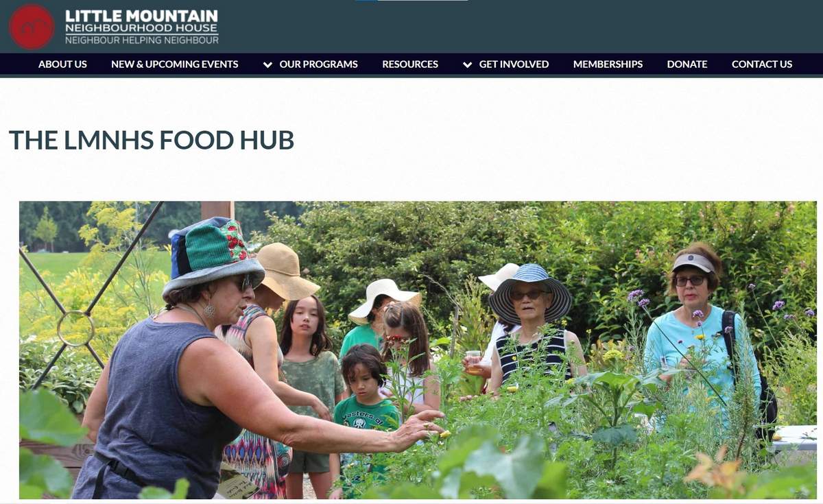Screen dimensions: 823x504
Task: Open the About Us menu item
Action: [62, 64]
